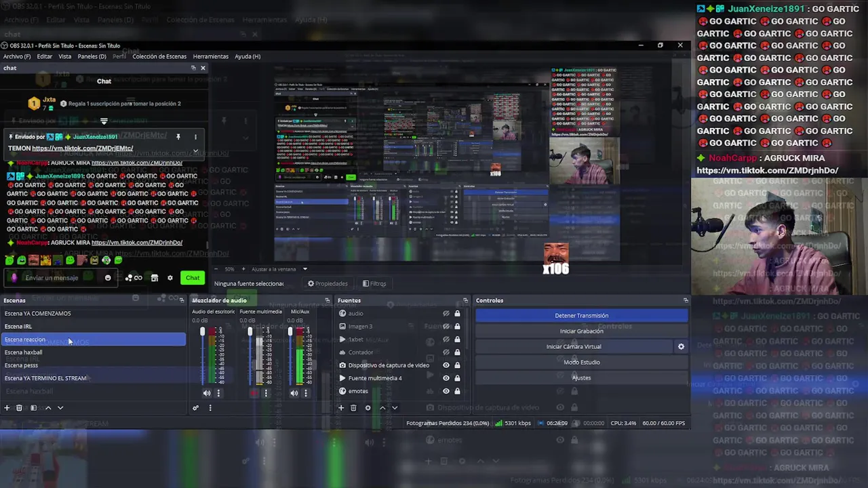Pop out the Mezclador de audio dock
Viewport: 868px width, 488px height.
328,300
